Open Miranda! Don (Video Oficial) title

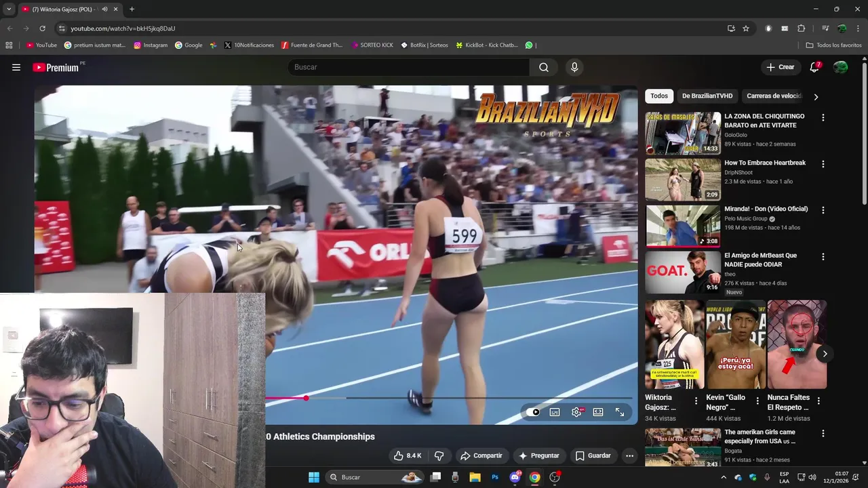click(x=766, y=209)
